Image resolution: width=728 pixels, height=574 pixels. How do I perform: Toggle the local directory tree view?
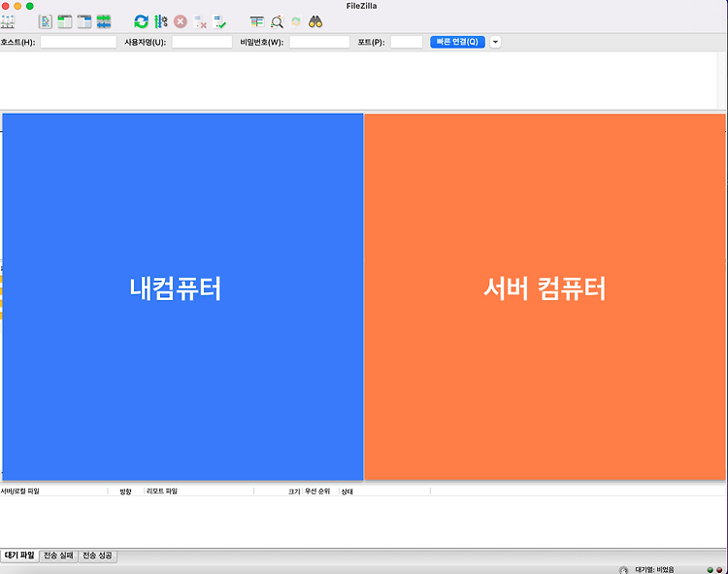click(x=64, y=21)
